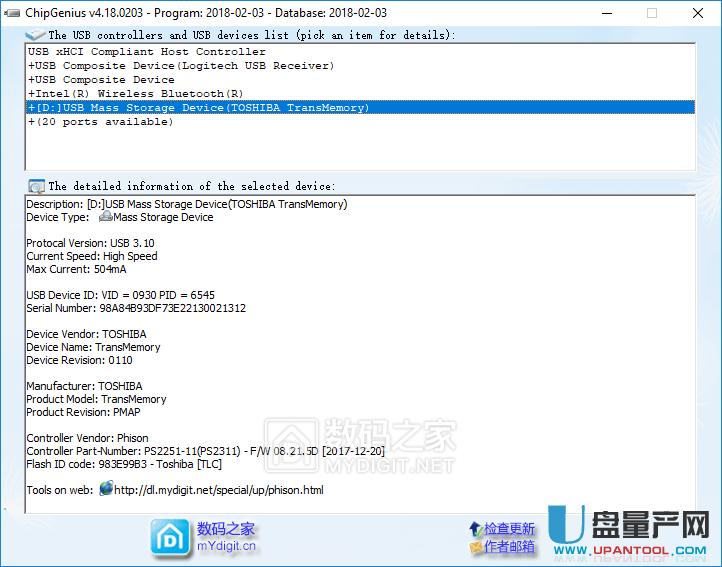Open the 数码之家 mYdigit.cn website link
This screenshot has height=567, width=722.
226,537
